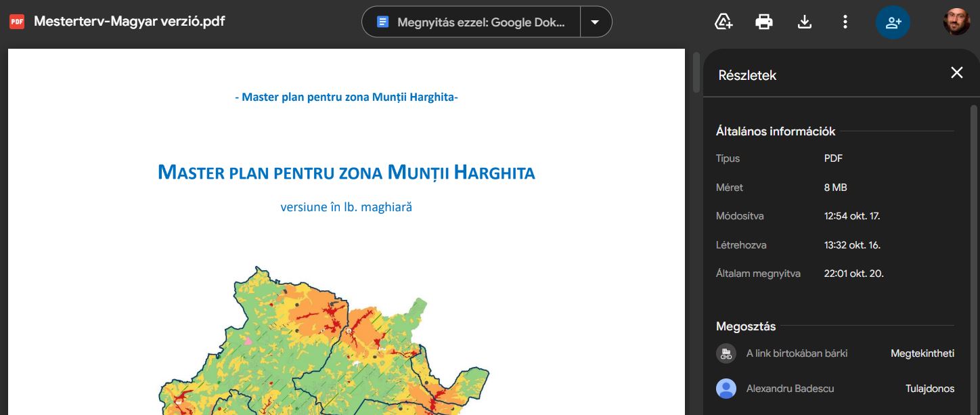Expand the open-with dropdown arrow
Screen dimensions: 980x415
(596, 22)
